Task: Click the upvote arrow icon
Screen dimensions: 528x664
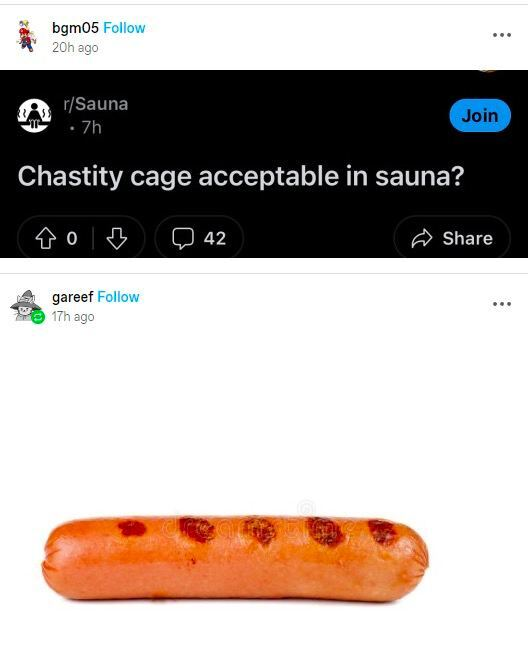Action: tap(45, 238)
